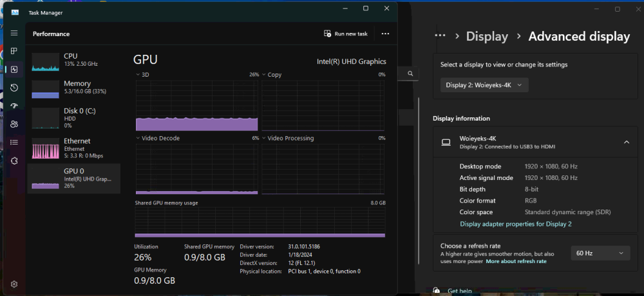
Task: Click the Advanced display page title
Action: 579,36
